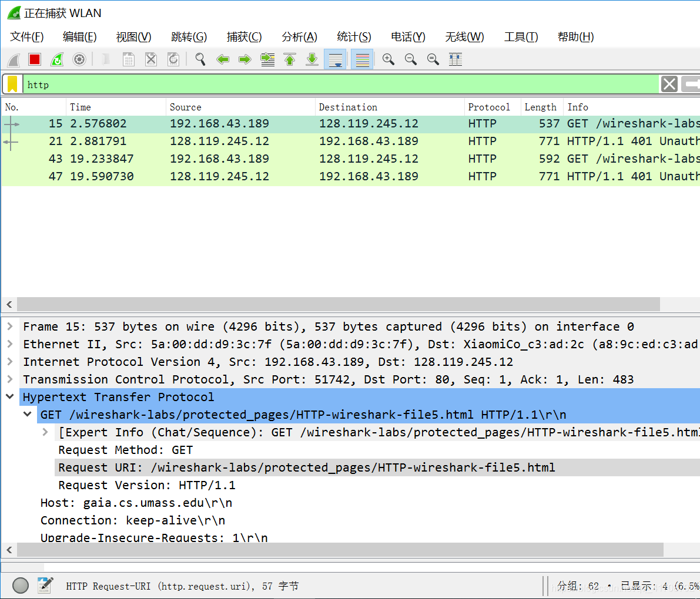Click the save capture file icon

[x=129, y=59]
